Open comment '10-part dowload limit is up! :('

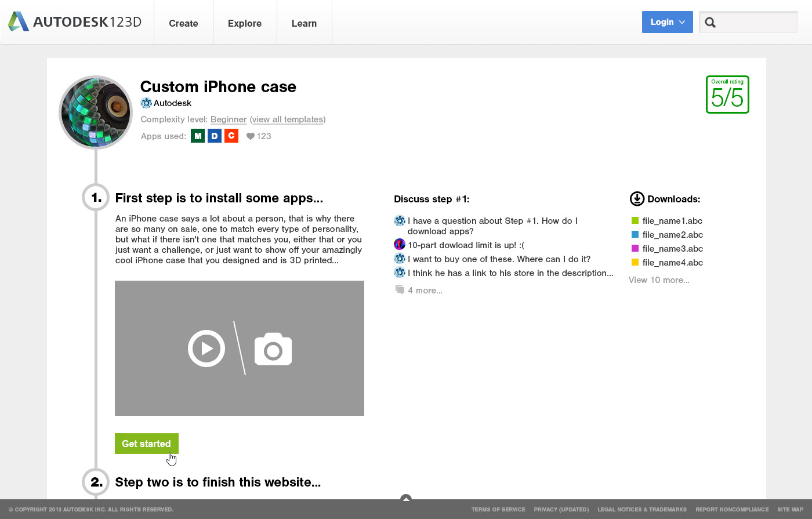[x=466, y=245]
